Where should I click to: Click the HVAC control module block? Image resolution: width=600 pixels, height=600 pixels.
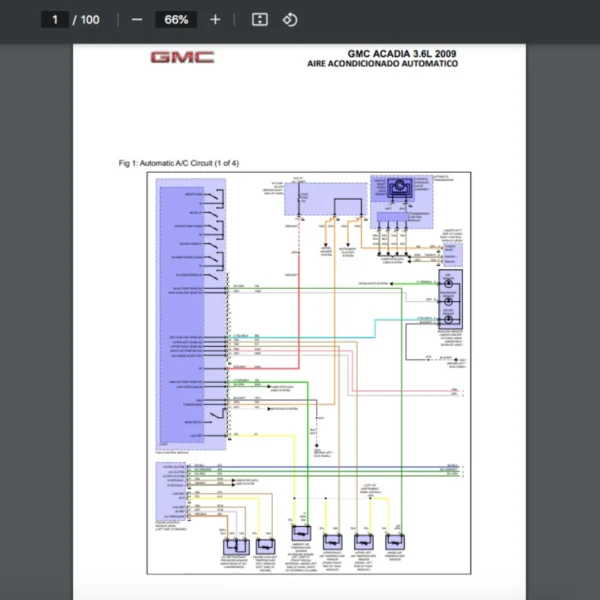tap(191, 314)
